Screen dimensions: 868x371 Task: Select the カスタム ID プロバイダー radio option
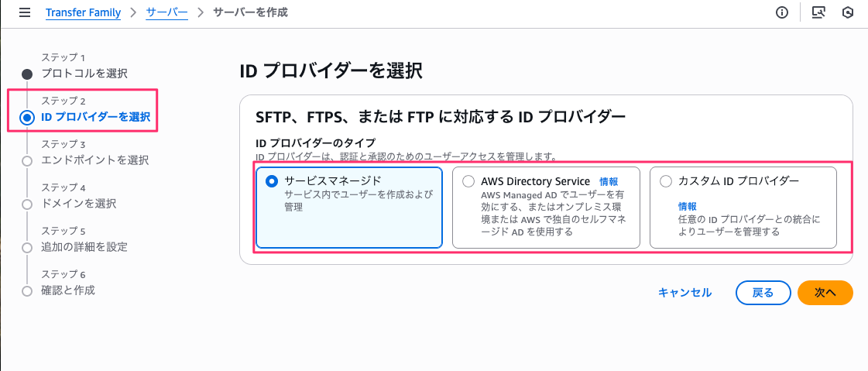tap(666, 181)
